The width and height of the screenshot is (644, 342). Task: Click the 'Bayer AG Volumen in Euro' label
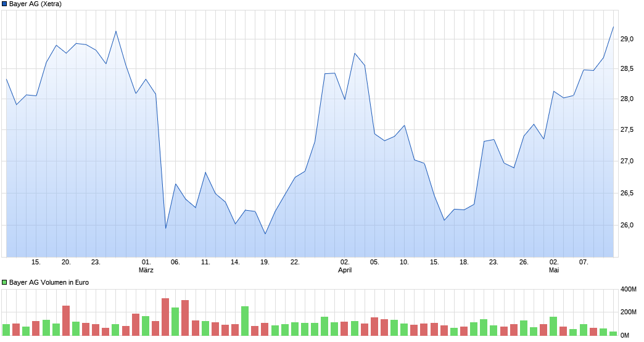pyautogui.click(x=49, y=282)
